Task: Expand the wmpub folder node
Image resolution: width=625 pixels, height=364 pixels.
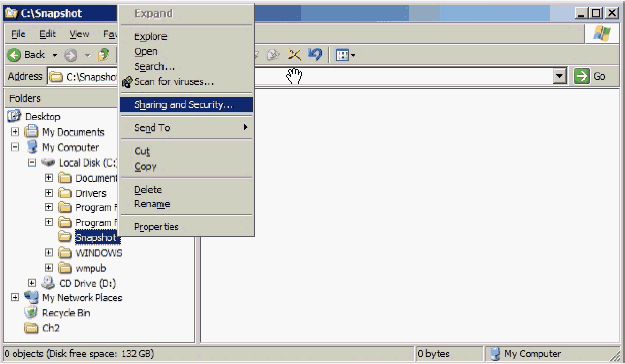Action: tap(49, 268)
